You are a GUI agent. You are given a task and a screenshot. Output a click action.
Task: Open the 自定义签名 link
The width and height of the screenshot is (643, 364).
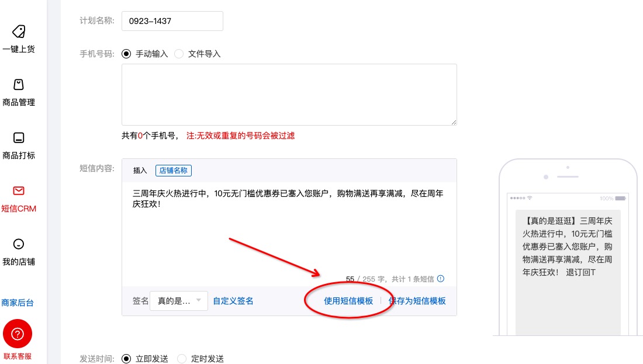coord(233,301)
